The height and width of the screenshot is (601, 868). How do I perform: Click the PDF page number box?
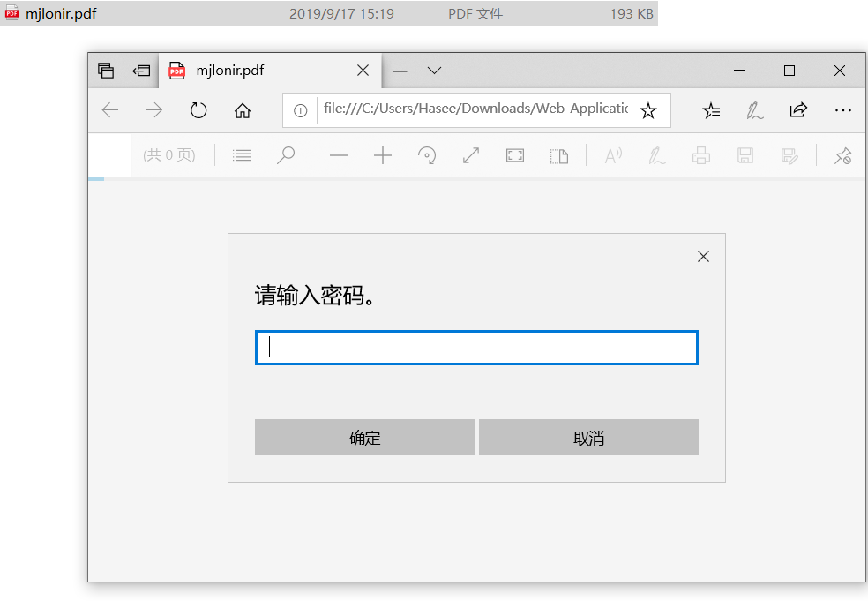109,155
